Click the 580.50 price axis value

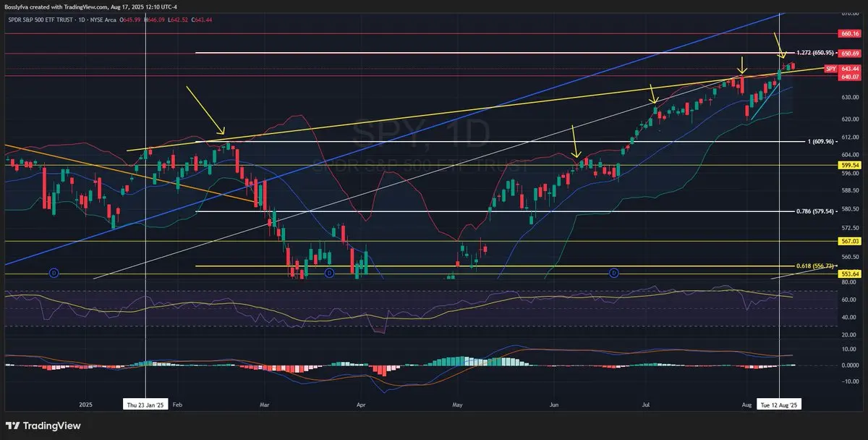tap(850, 210)
